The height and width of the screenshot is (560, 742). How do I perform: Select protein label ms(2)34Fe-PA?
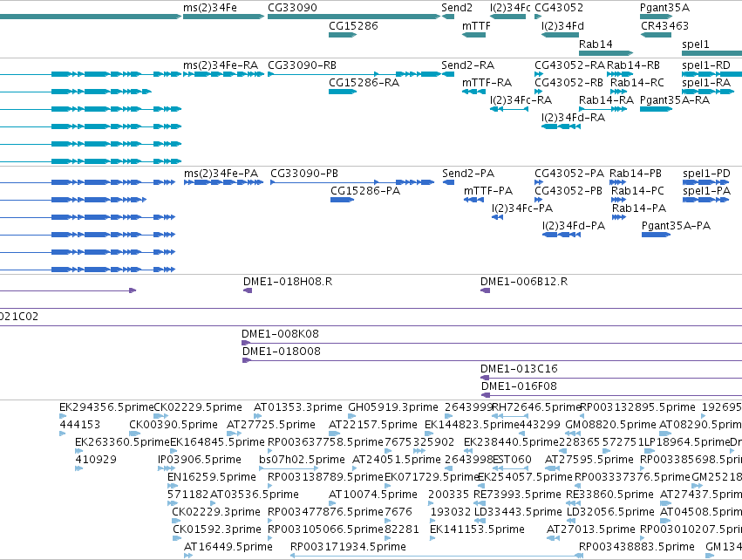[221, 174]
